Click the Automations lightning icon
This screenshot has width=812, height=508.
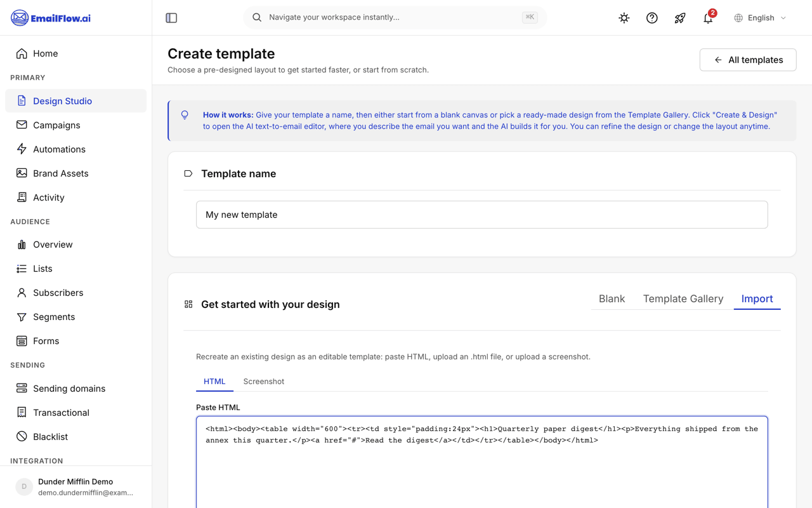click(22, 149)
